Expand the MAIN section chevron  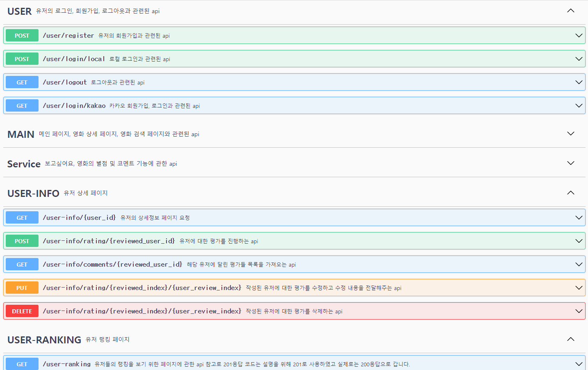click(x=571, y=134)
